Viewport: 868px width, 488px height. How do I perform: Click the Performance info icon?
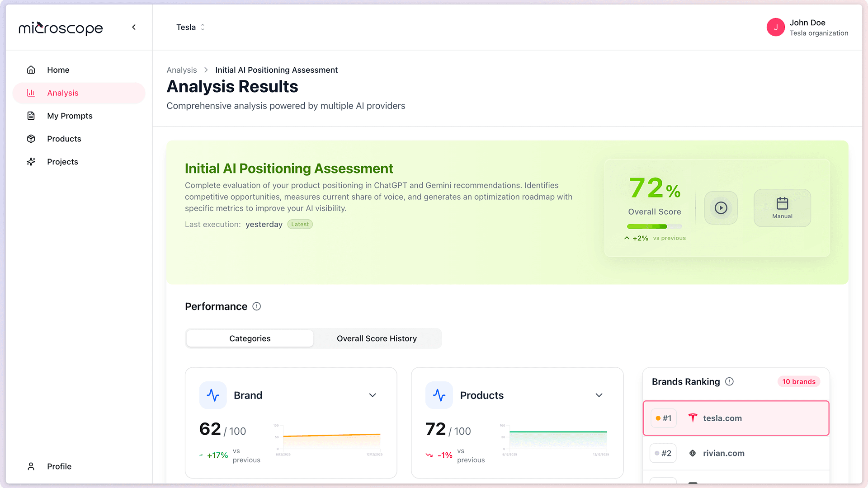tap(256, 306)
